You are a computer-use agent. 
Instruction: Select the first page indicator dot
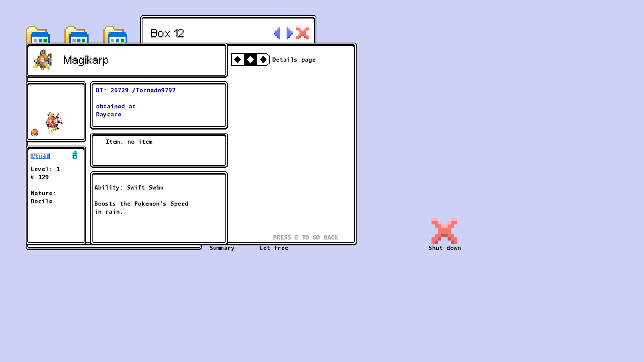(237, 60)
